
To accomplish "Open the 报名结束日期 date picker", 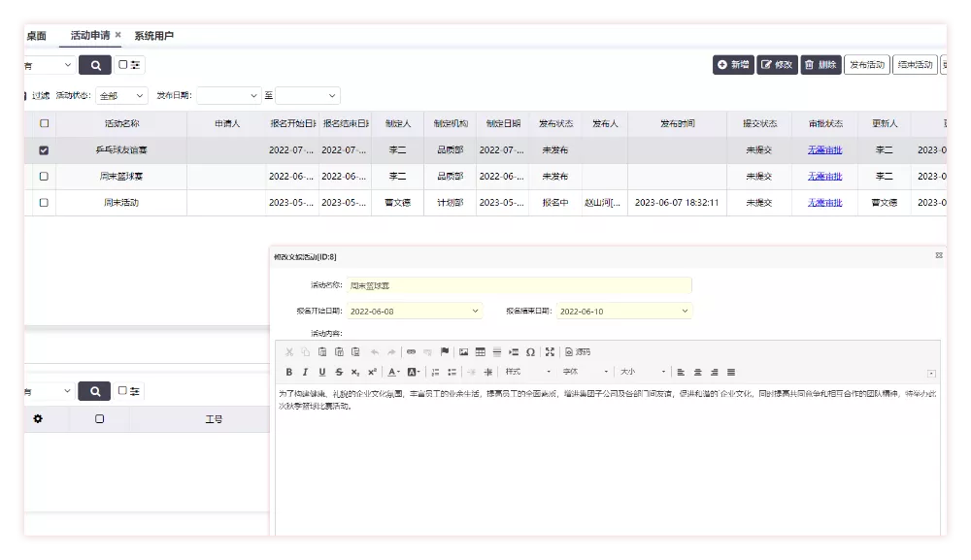I will pos(624,312).
